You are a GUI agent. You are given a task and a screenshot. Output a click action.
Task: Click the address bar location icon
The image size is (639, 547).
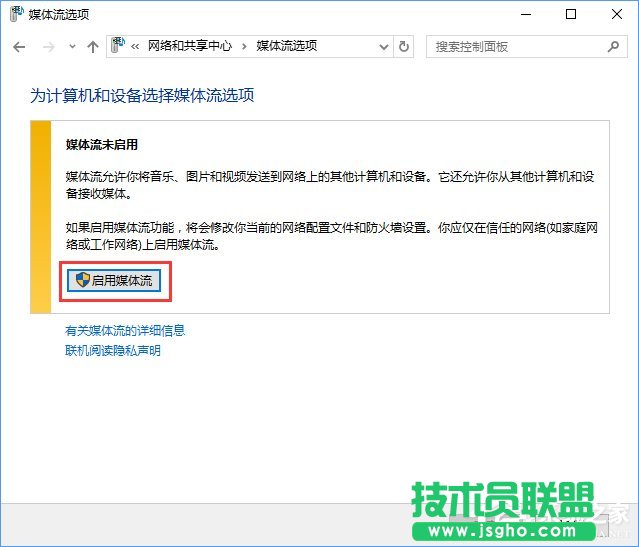click(118, 45)
